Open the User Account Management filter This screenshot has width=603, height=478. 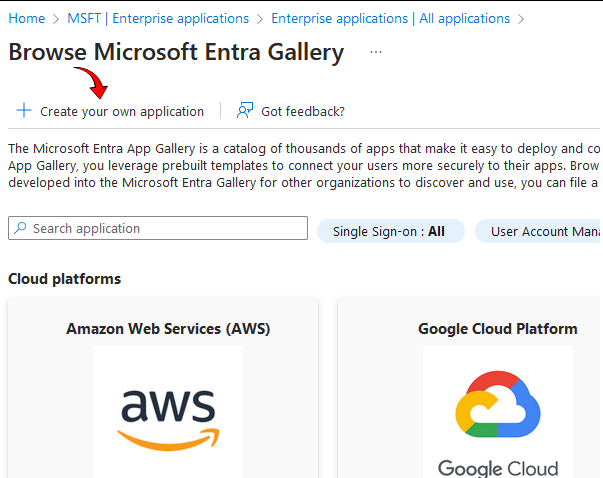538,231
